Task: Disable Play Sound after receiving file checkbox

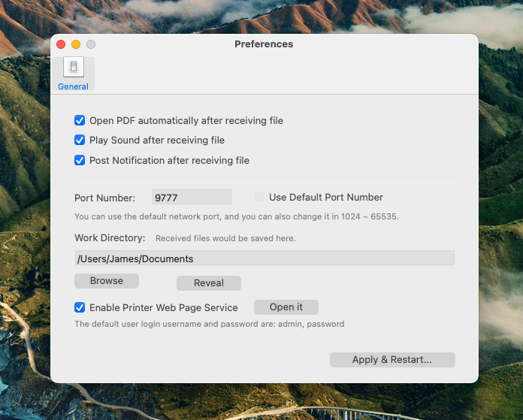Action: (x=80, y=140)
